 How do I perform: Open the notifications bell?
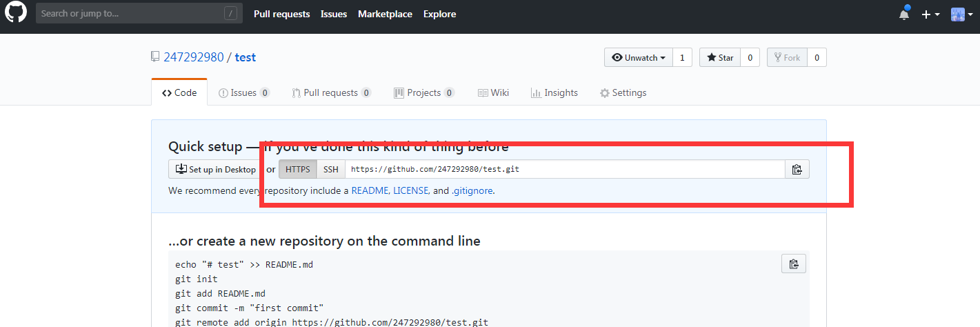(904, 14)
